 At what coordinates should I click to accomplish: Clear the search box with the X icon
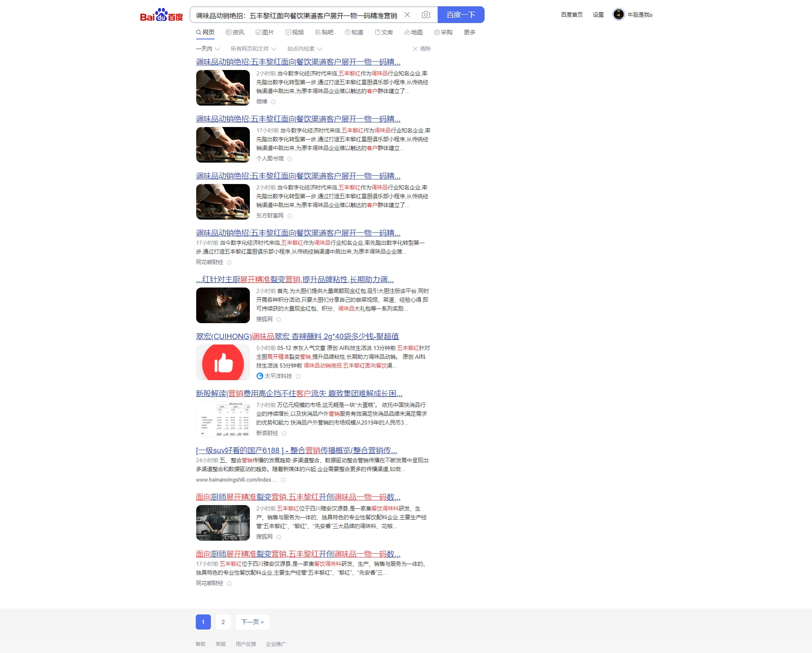point(407,15)
